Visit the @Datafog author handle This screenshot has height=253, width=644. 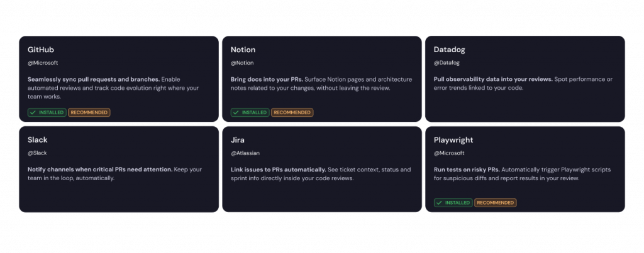pyautogui.click(x=448, y=63)
